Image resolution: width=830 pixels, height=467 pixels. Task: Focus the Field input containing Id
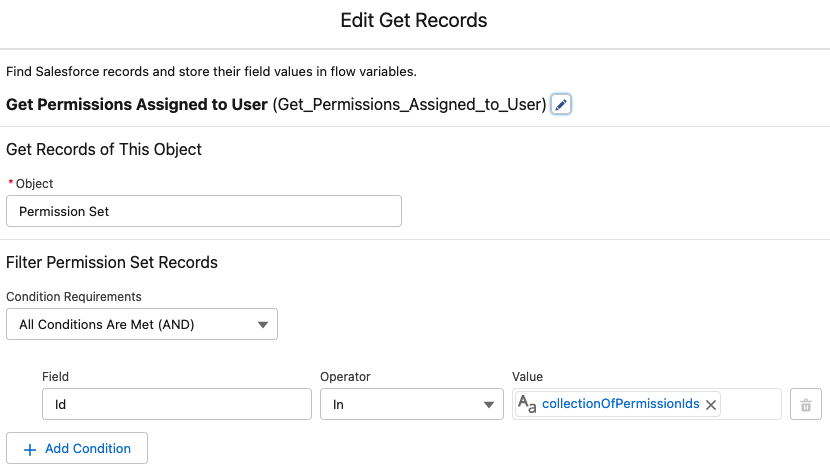(176, 404)
